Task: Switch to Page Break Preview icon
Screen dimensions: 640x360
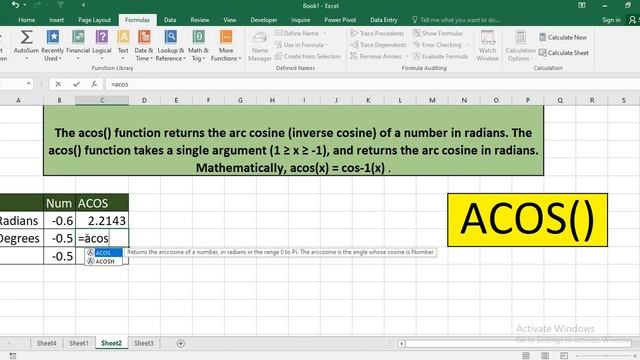Action: pos(564,356)
